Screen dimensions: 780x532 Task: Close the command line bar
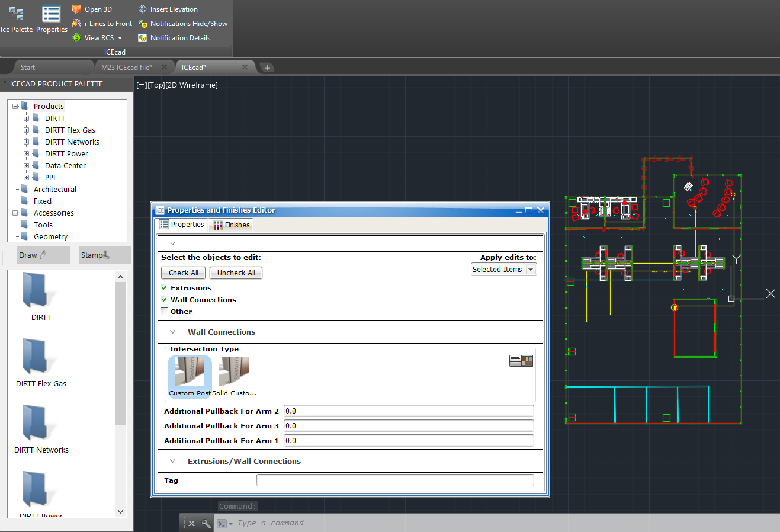pos(191,524)
